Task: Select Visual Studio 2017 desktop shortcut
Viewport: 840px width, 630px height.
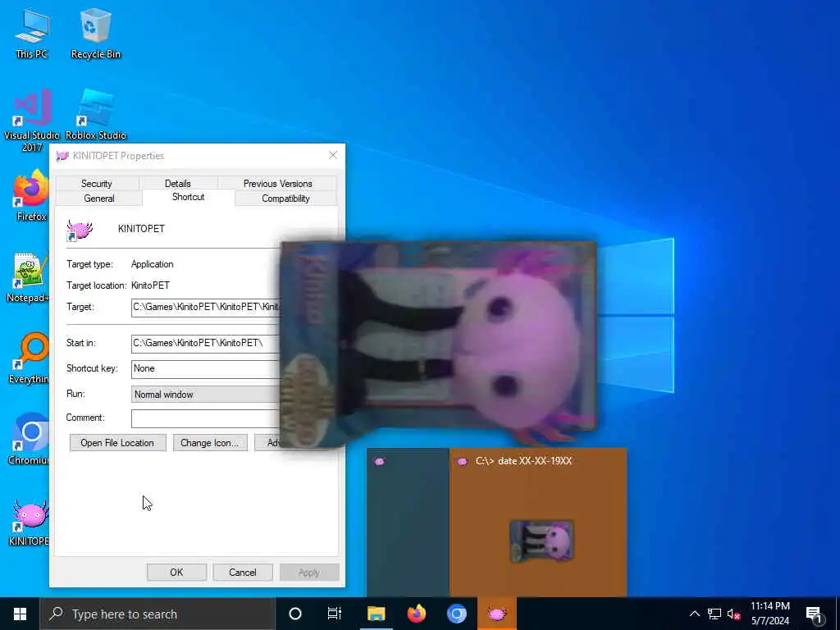Action: point(32,120)
